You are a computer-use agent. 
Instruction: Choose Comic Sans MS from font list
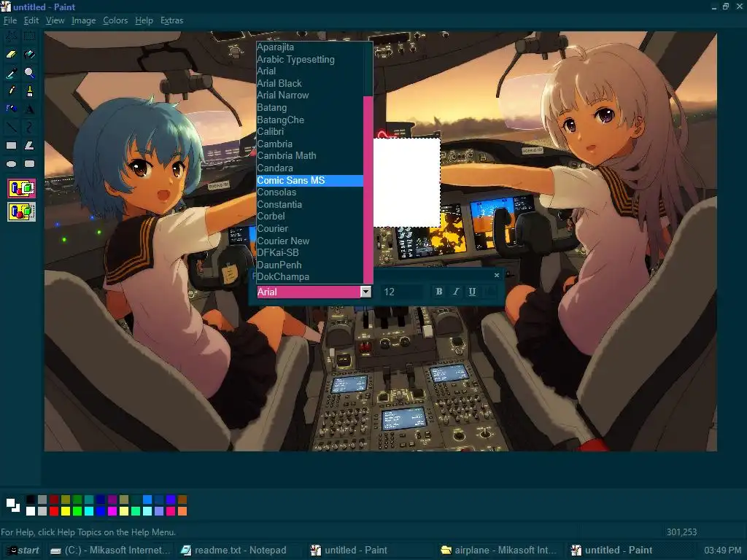[309, 181]
